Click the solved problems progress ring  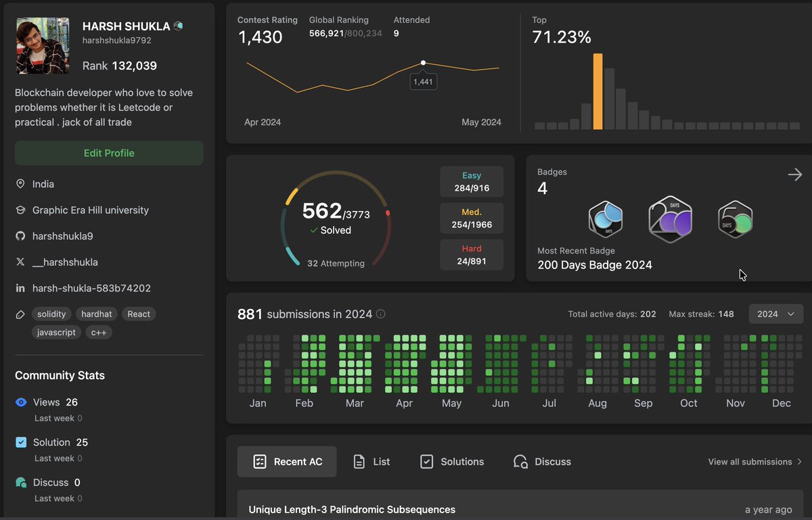pyautogui.click(x=336, y=219)
